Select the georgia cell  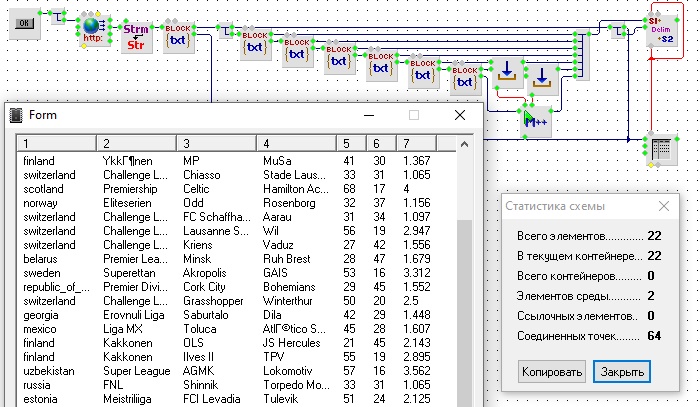(41, 315)
